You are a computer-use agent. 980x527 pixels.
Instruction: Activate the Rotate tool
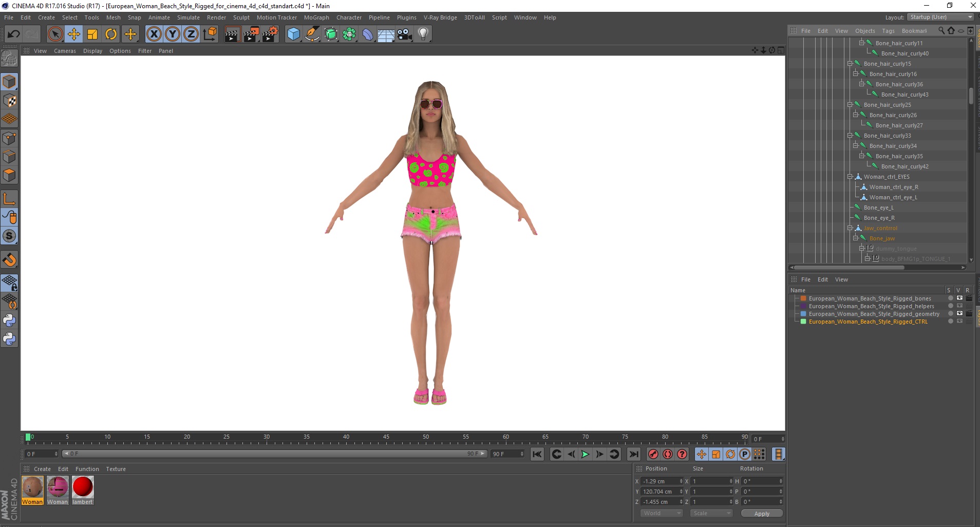point(111,34)
